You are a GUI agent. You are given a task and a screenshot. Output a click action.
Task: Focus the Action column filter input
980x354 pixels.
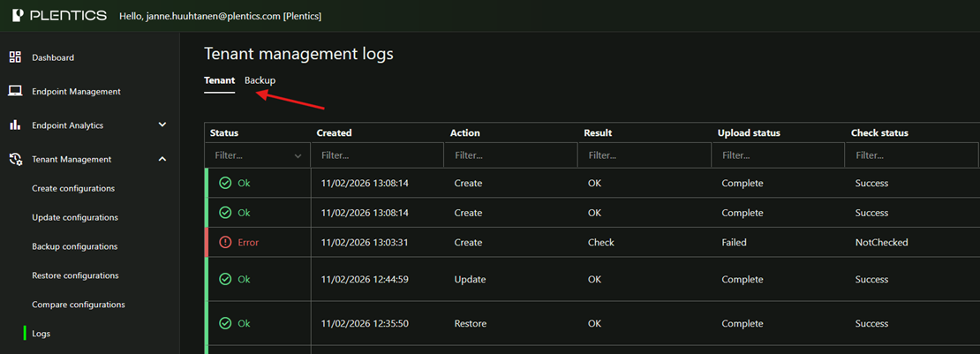[510, 155]
